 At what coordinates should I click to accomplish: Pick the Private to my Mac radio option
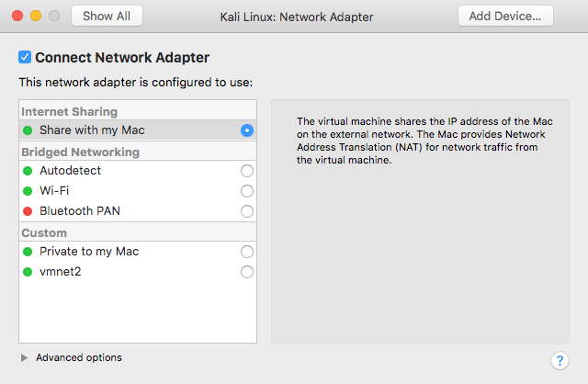click(x=247, y=252)
